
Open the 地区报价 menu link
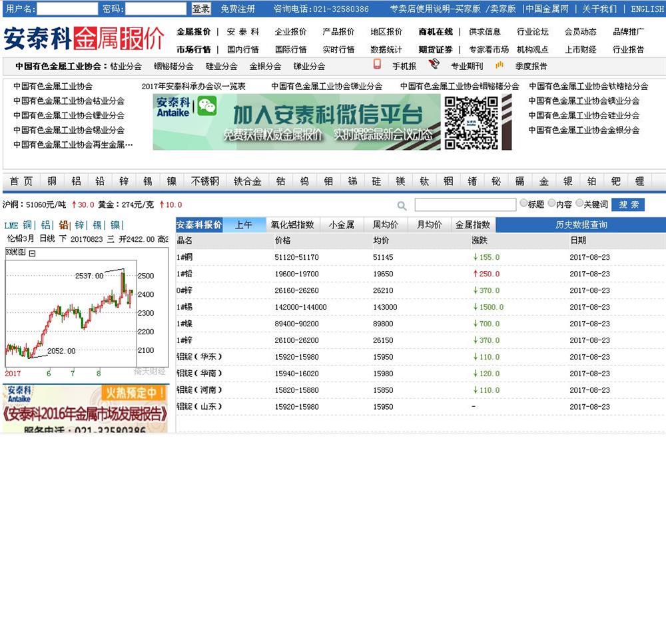click(x=386, y=32)
